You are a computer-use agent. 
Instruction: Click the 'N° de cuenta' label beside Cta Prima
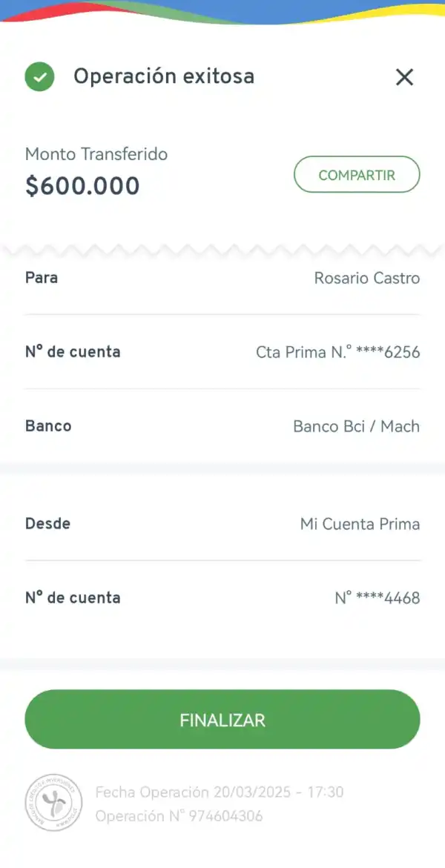73,351
